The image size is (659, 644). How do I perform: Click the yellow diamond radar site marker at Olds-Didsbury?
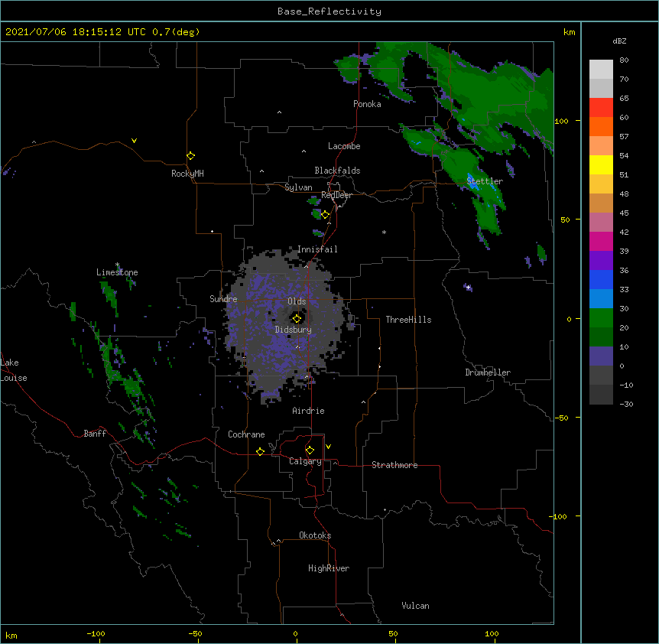pos(297,319)
